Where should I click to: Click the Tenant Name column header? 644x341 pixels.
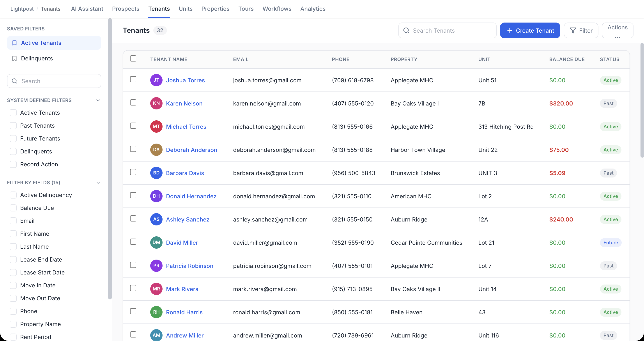168,60
